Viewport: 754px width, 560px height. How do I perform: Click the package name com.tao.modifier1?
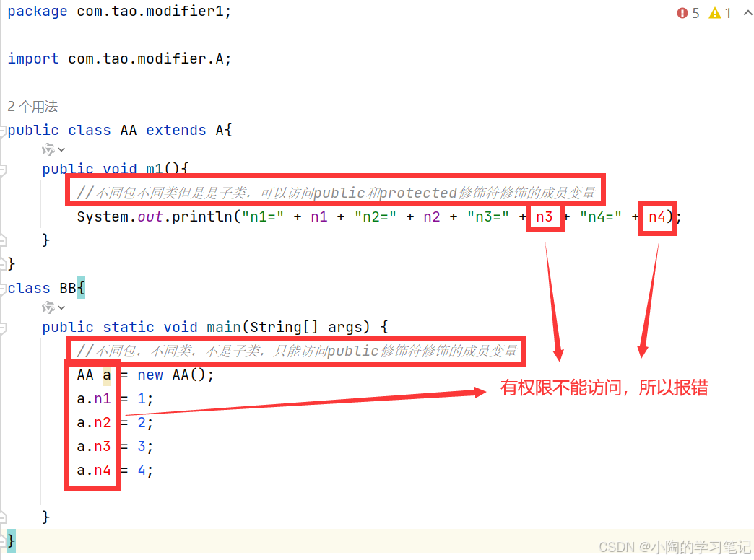(x=150, y=11)
